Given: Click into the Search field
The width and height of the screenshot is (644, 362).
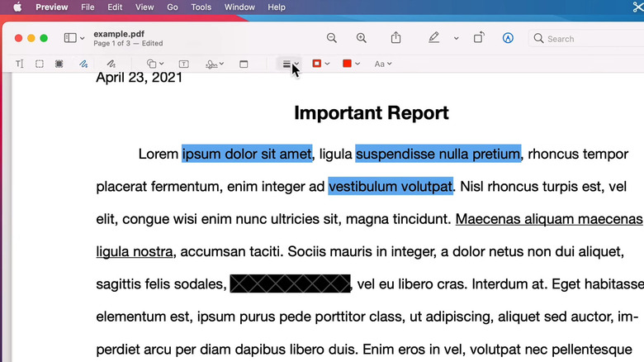Looking at the screenshot, I should tap(587, 39).
